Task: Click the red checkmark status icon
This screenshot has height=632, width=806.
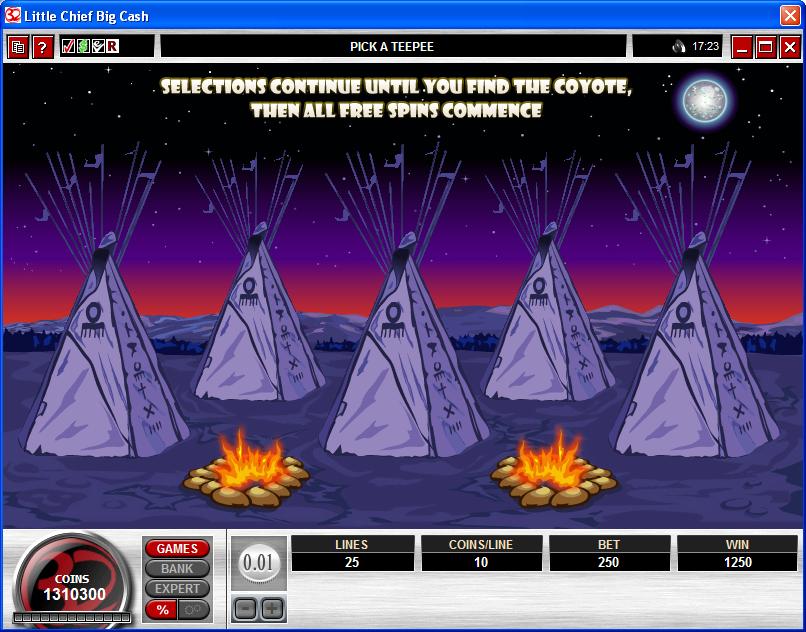Action: pyautogui.click(x=68, y=46)
